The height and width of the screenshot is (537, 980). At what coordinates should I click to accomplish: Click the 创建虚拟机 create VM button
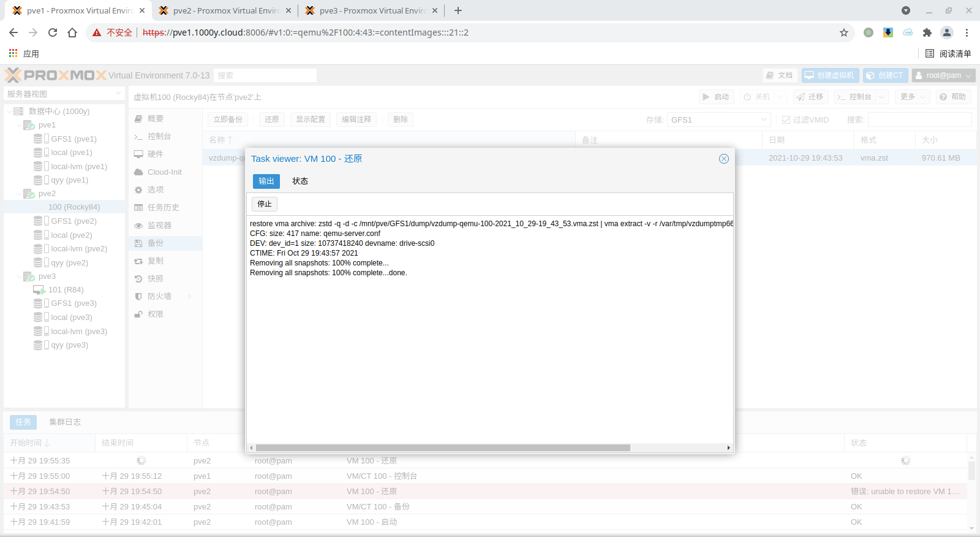pyautogui.click(x=830, y=75)
